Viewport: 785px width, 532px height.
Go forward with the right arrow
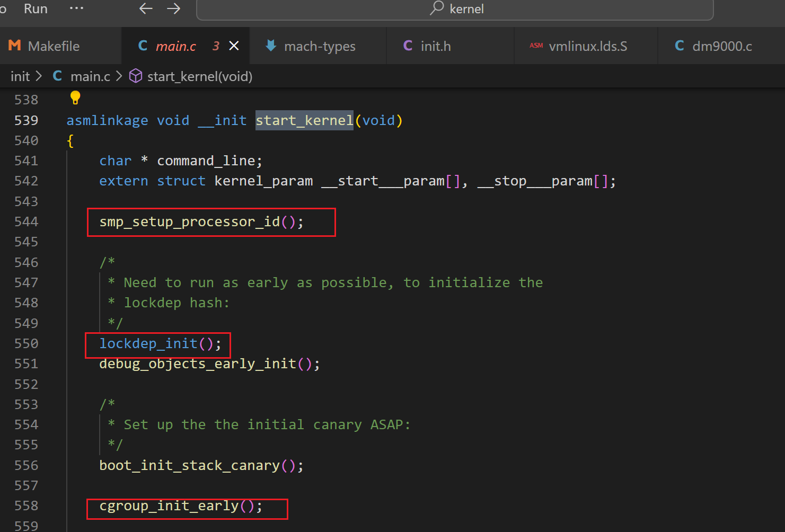click(173, 8)
